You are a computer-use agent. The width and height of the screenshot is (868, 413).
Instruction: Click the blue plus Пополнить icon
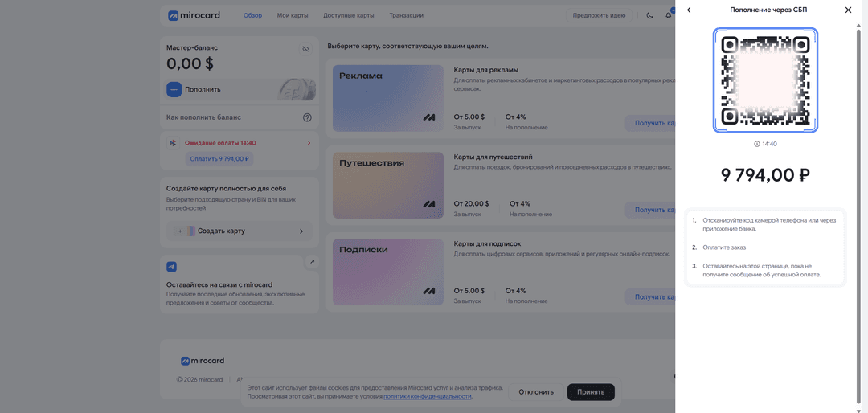tap(174, 89)
